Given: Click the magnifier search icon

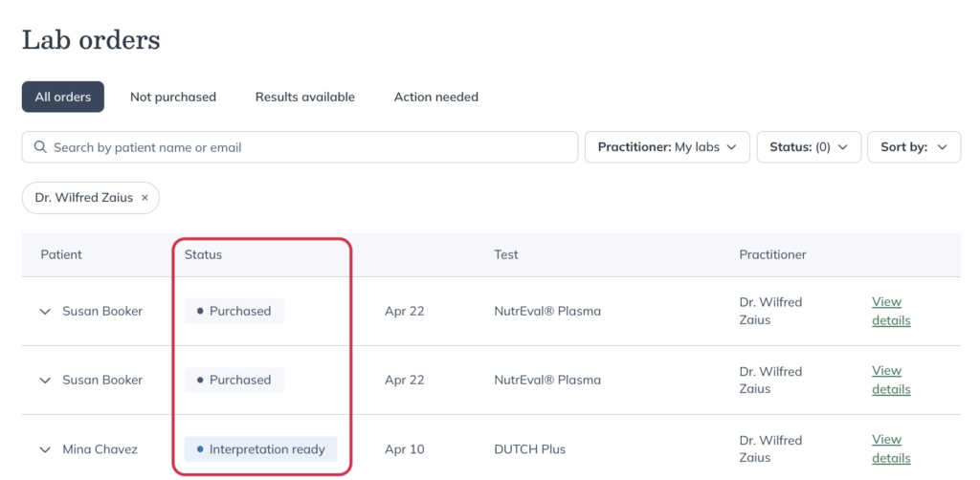Looking at the screenshot, I should pyautogui.click(x=40, y=147).
